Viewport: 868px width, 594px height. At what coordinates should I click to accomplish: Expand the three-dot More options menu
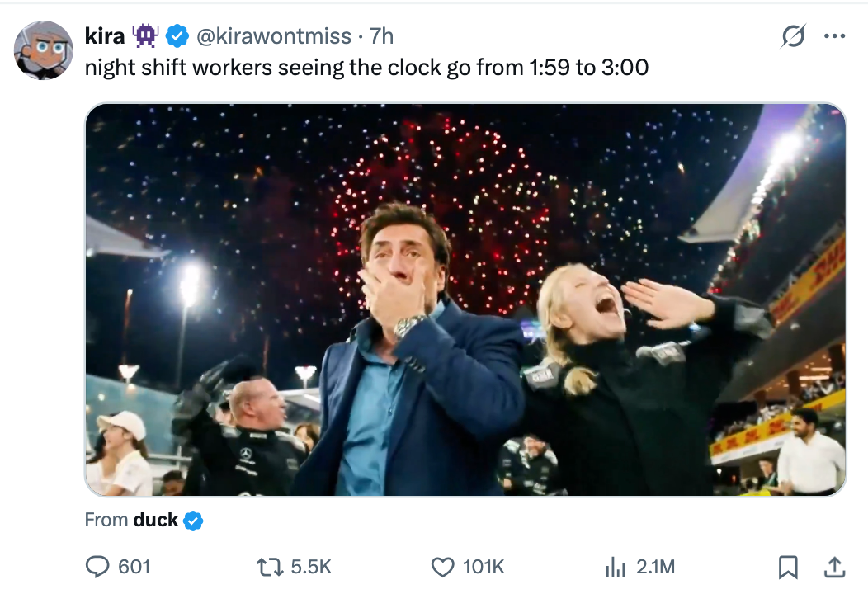pyautogui.click(x=834, y=36)
